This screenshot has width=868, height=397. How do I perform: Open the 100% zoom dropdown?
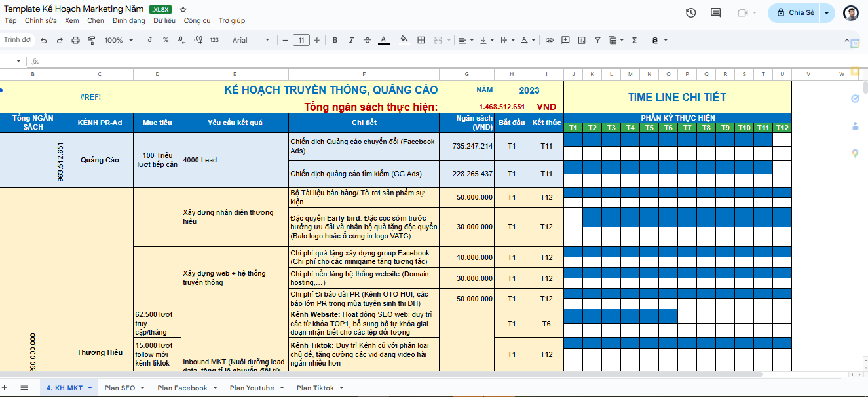(x=118, y=40)
